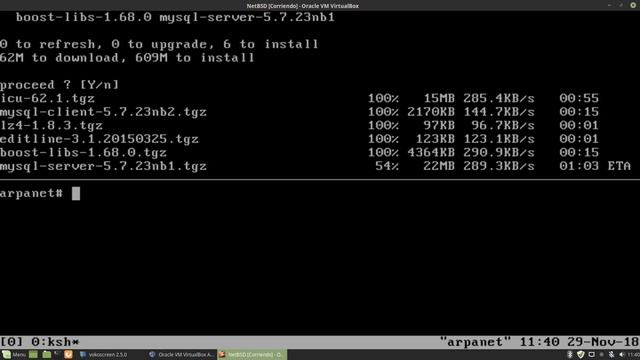Screen dimensions: 640x360
Task: Click the round gray notification tray icon
Action: (601, 354)
